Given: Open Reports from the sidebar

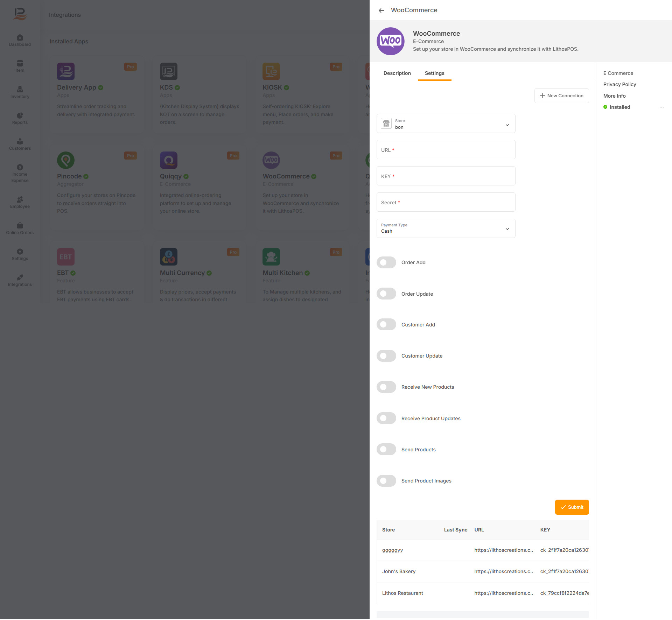Looking at the screenshot, I should click(20, 118).
